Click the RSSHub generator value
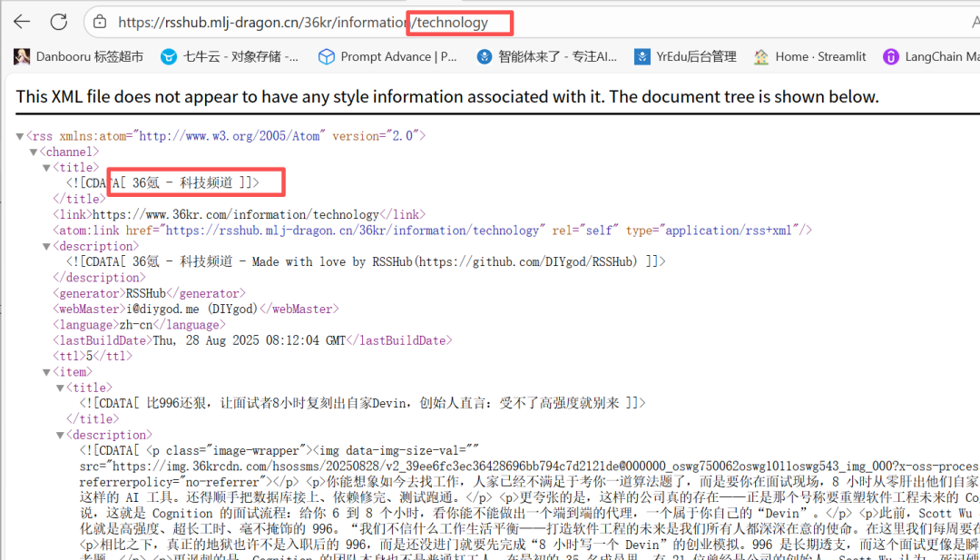Viewport: 980px width, 560px height. click(146, 293)
